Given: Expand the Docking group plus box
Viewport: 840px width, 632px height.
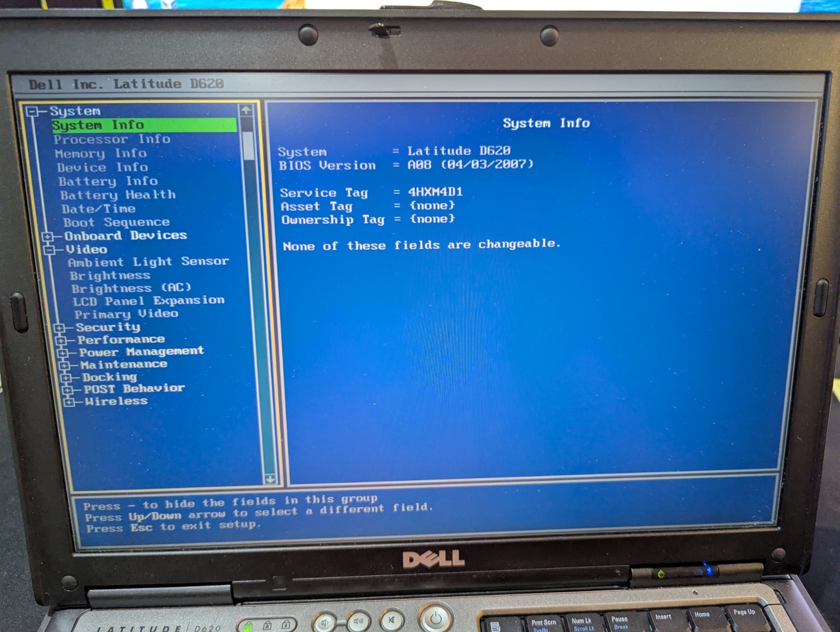Looking at the screenshot, I should 66,378.
